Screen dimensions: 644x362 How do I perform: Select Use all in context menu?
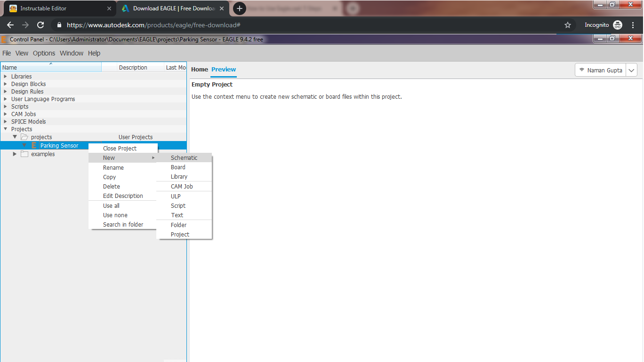pos(123,206)
